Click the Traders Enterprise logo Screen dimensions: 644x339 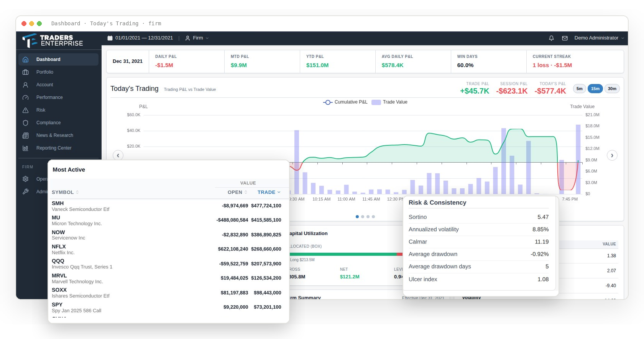(x=53, y=40)
